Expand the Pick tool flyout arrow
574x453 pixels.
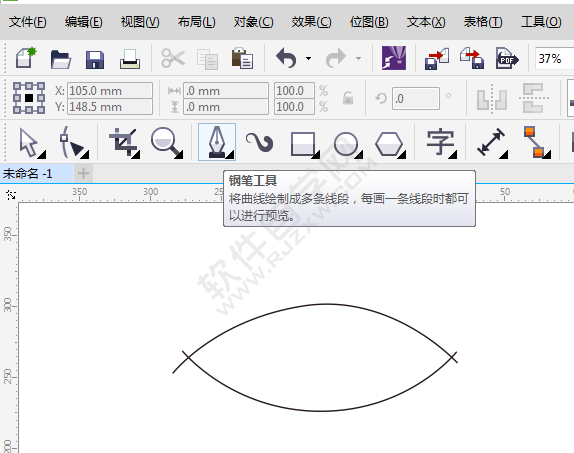click(x=42, y=155)
